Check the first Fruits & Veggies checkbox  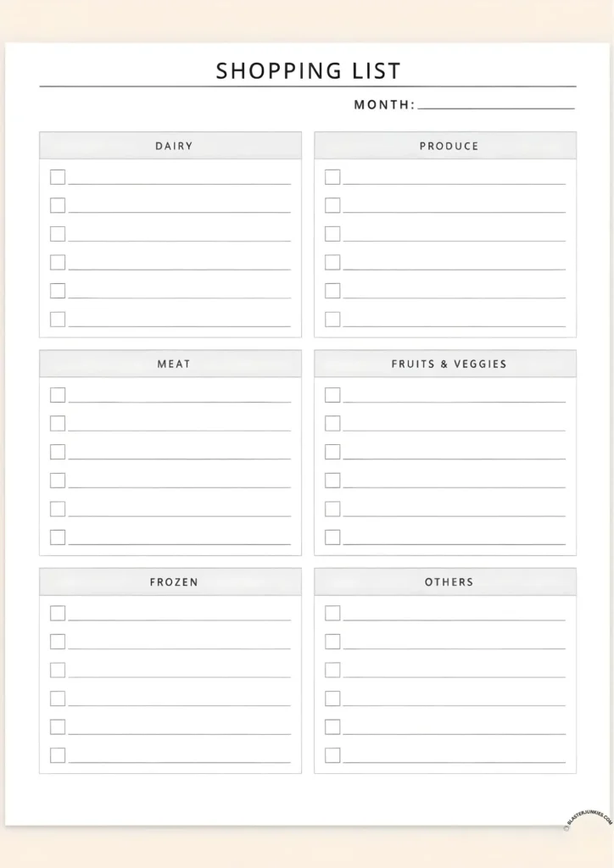point(332,395)
